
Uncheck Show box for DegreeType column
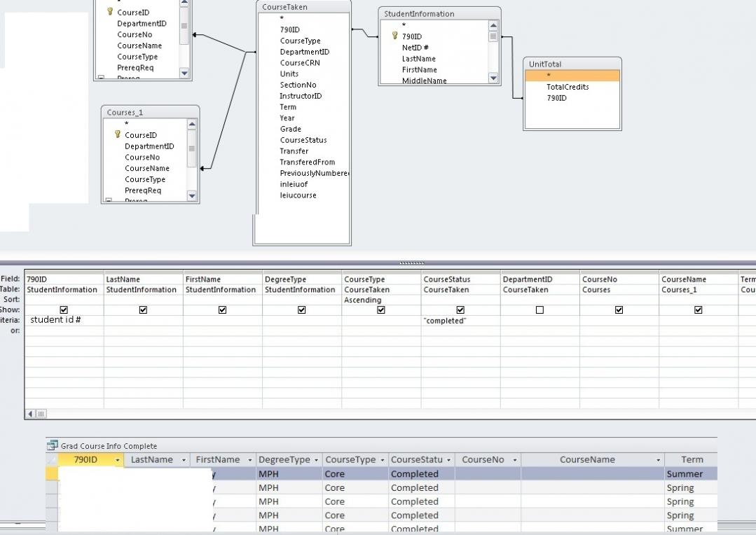[302, 310]
